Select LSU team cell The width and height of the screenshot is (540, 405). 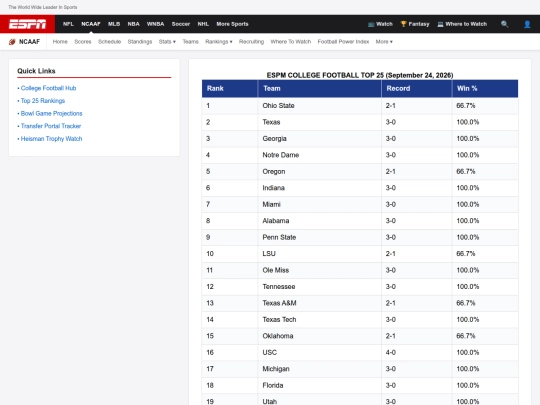pos(319,254)
